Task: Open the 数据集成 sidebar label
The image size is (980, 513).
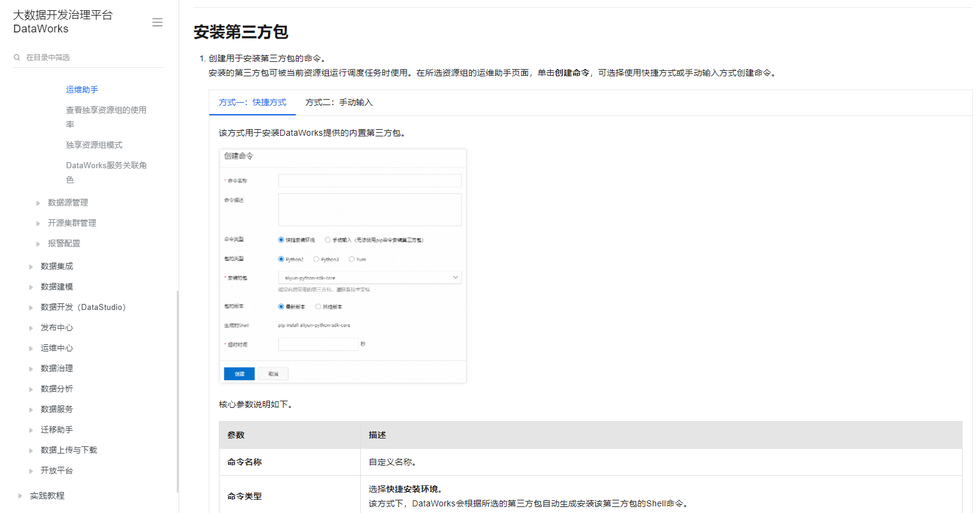Action: [x=57, y=266]
